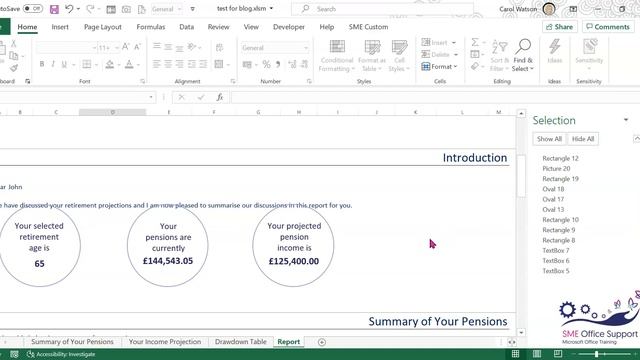Viewport: 640px width, 360px height.
Task: Open the Number Format combo box
Action: (275, 48)
